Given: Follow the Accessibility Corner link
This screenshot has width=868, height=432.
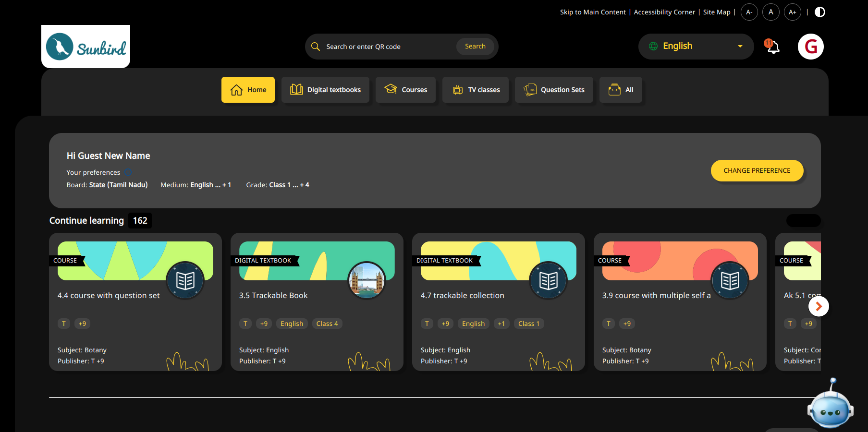Looking at the screenshot, I should (664, 12).
